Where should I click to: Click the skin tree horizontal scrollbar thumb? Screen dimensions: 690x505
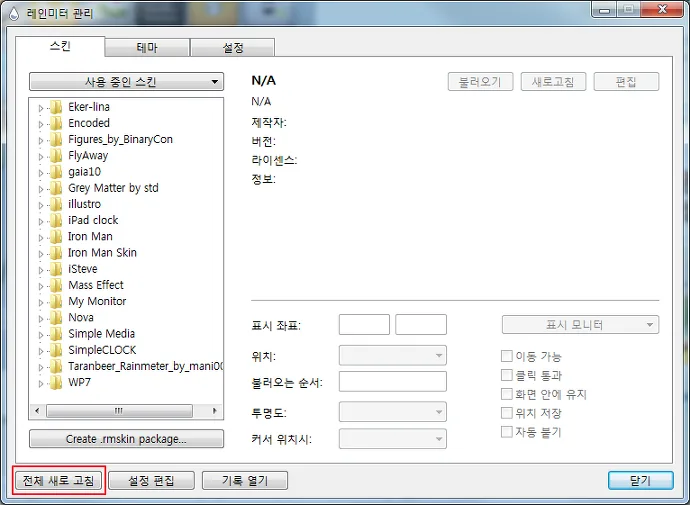tap(119, 411)
